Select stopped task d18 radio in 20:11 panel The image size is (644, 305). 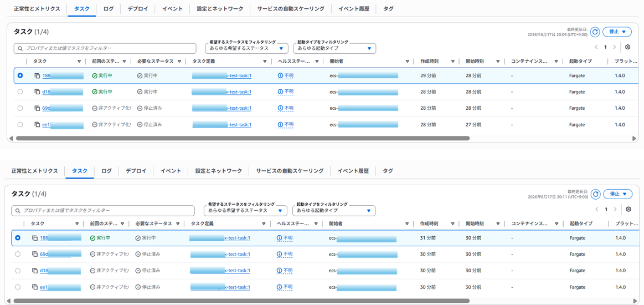[x=18, y=271]
